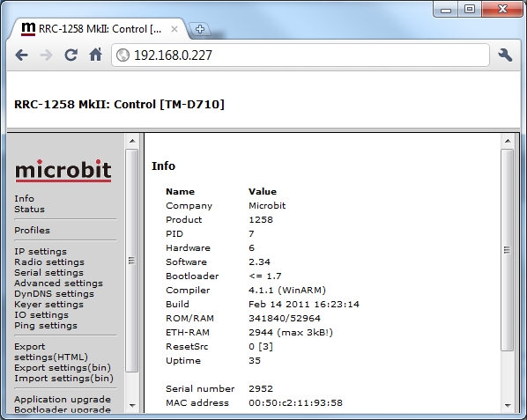Open a new tab with the plus button

(200, 29)
